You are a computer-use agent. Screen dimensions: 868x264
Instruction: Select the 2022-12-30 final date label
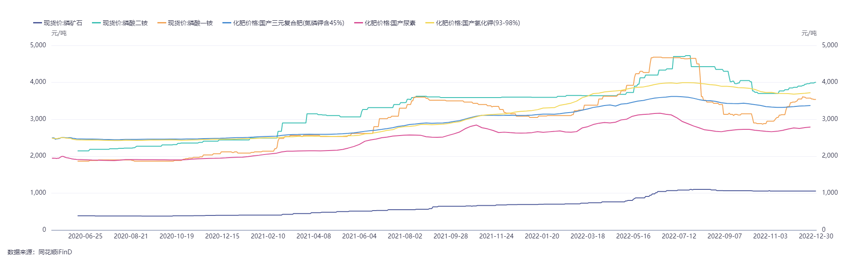tap(816, 236)
